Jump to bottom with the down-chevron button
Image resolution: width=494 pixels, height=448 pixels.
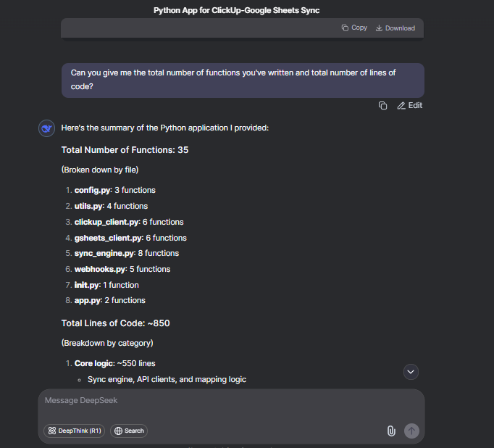coord(411,372)
